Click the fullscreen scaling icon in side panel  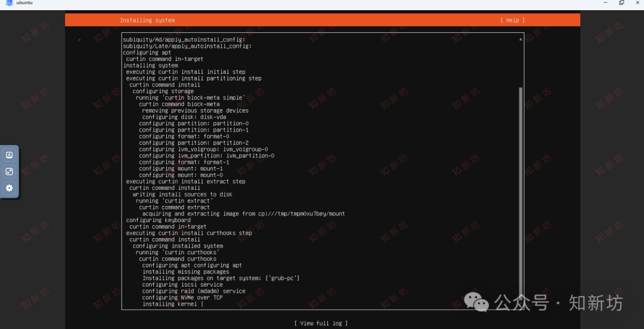point(10,171)
